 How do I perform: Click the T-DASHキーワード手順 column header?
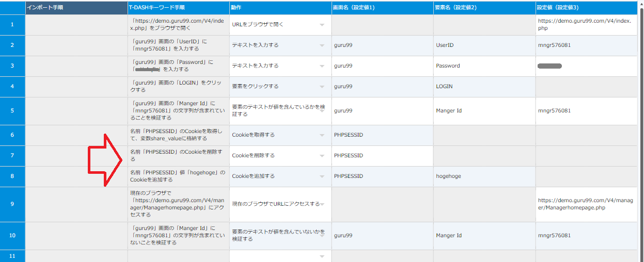coord(179,8)
